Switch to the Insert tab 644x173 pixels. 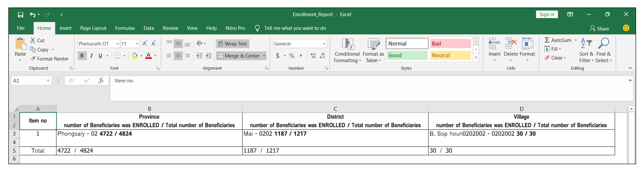(65, 28)
